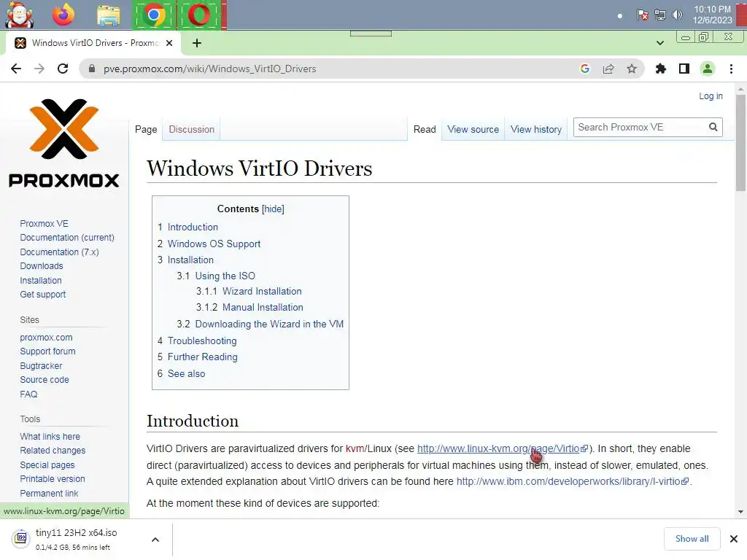Open tiny11 download options chevron
The height and width of the screenshot is (560, 747).
point(155,540)
